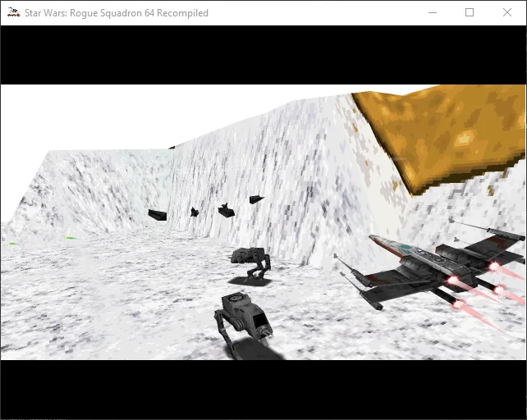This screenshot has height=420, width=527.
Task: Maximize the Rogue Squadron 64 Recompiled window
Action: [470, 13]
